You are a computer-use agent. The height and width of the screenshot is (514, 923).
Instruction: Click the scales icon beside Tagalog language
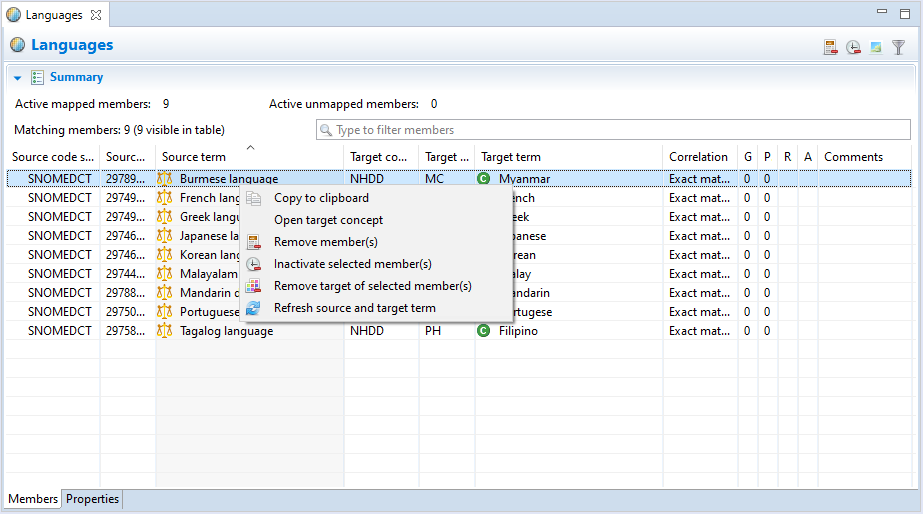click(x=165, y=331)
